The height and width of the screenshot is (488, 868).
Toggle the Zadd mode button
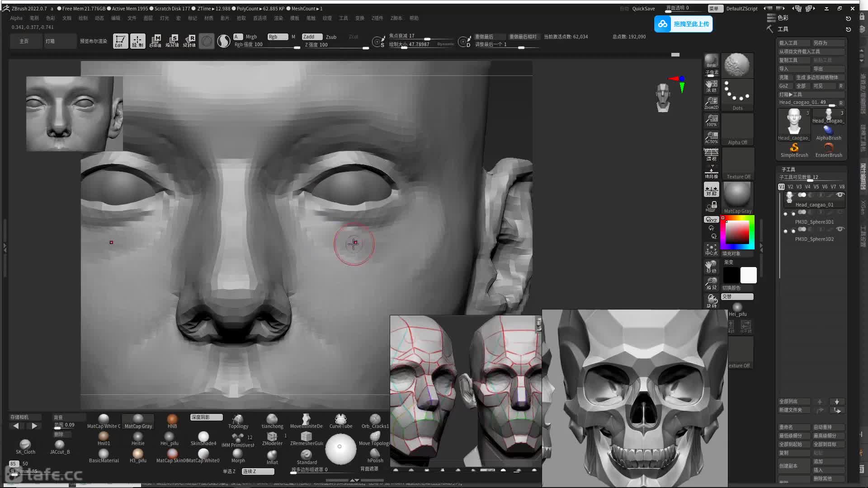312,37
